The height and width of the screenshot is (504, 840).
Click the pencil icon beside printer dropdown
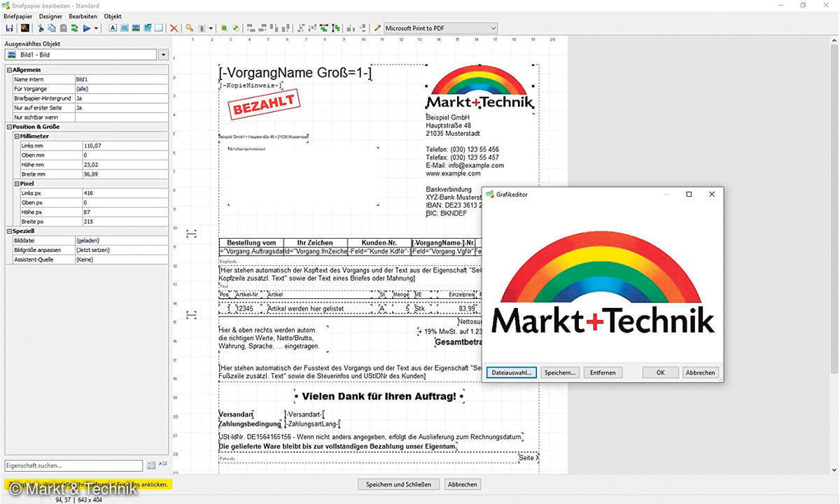tap(377, 28)
